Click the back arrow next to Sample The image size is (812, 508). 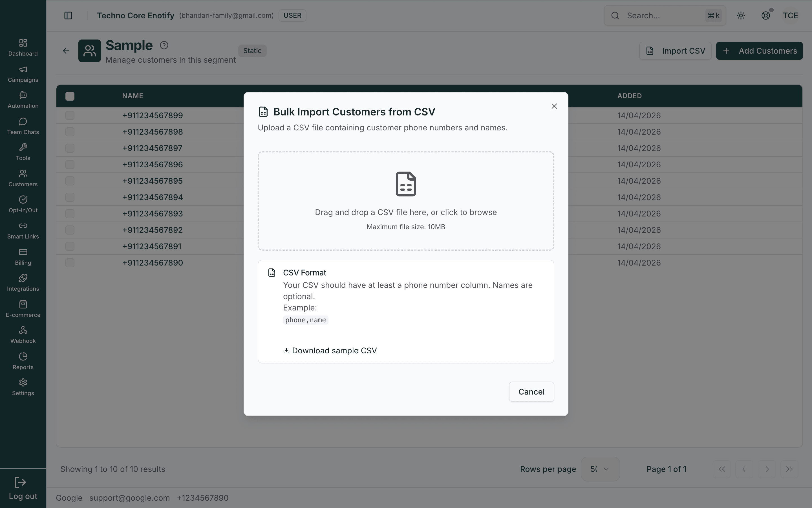point(66,51)
